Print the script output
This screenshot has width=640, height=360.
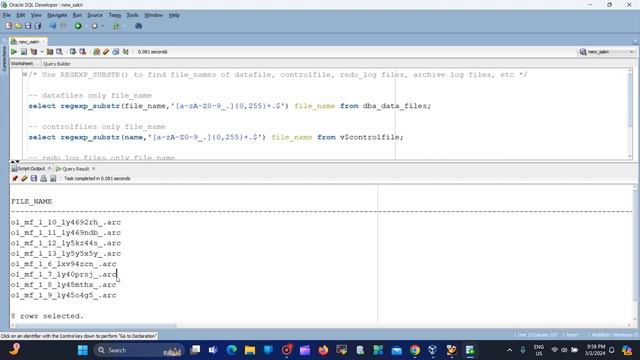pos(44,178)
